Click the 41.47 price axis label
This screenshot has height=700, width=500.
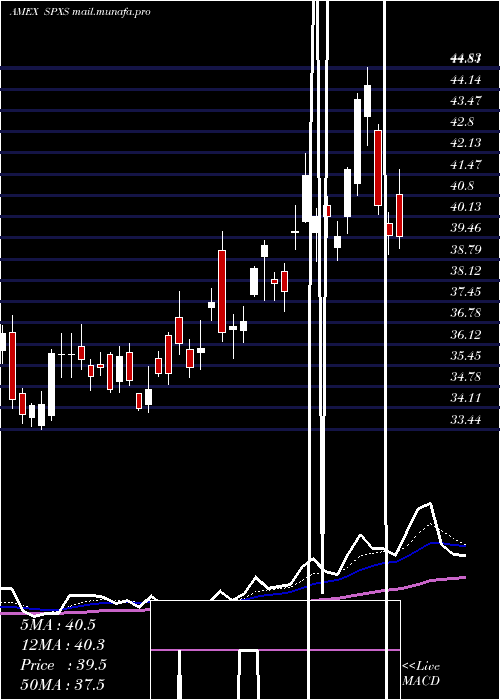click(466, 165)
